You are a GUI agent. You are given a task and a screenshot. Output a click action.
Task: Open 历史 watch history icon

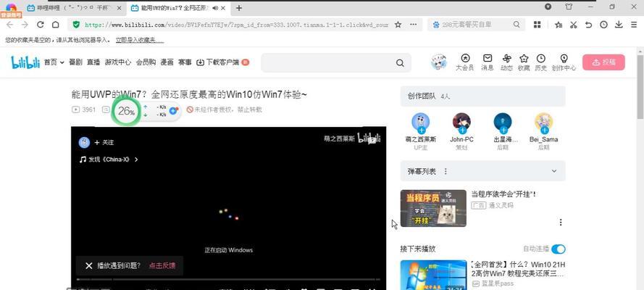[x=541, y=62]
